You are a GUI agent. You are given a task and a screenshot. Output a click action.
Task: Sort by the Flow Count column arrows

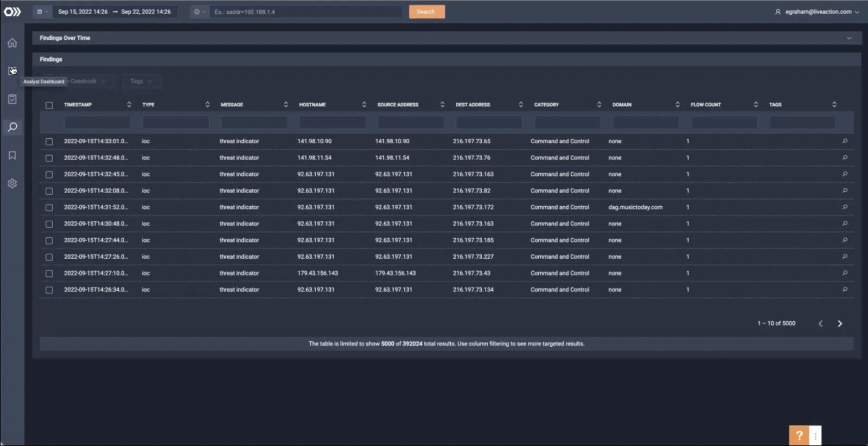click(x=756, y=104)
